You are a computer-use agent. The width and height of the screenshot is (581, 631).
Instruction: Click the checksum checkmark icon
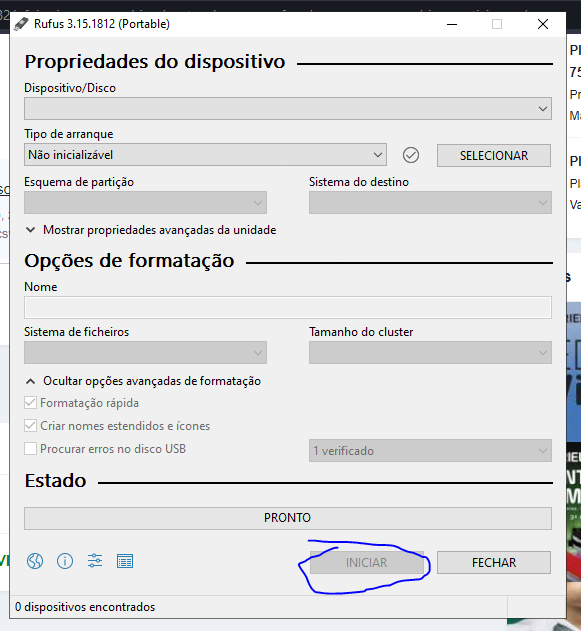[411, 155]
